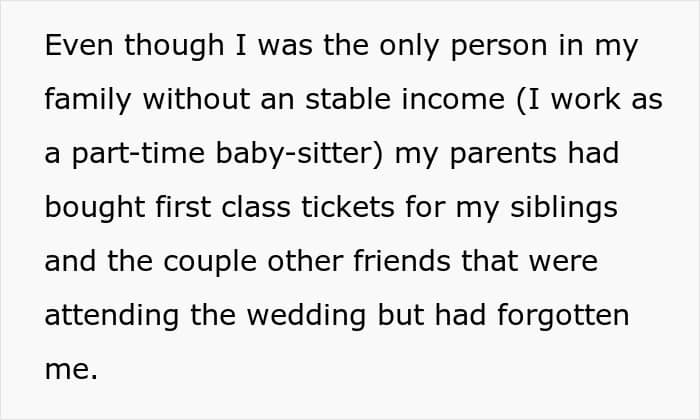The width and height of the screenshot is (700, 420).
Task: Click the final word "me."
Action: (71, 370)
